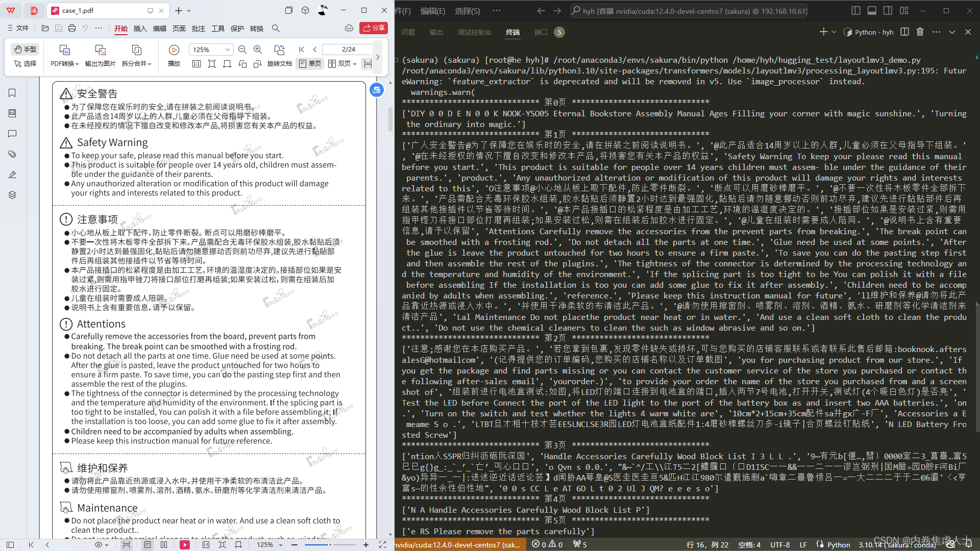
Task: Kill terminal with trash icon
Action: (x=920, y=32)
